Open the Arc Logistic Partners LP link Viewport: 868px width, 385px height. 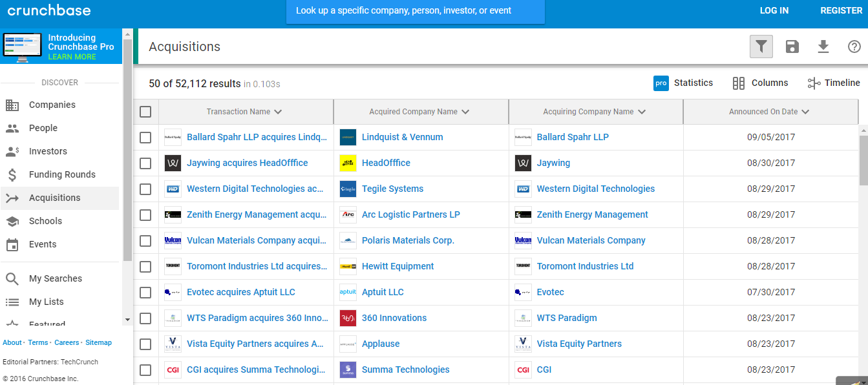pyautogui.click(x=411, y=214)
